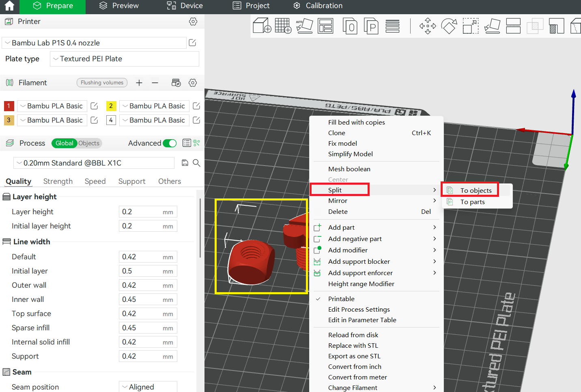This screenshot has height=392, width=581.
Task: Edit filament 4 preset
Action: tap(196, 120)
